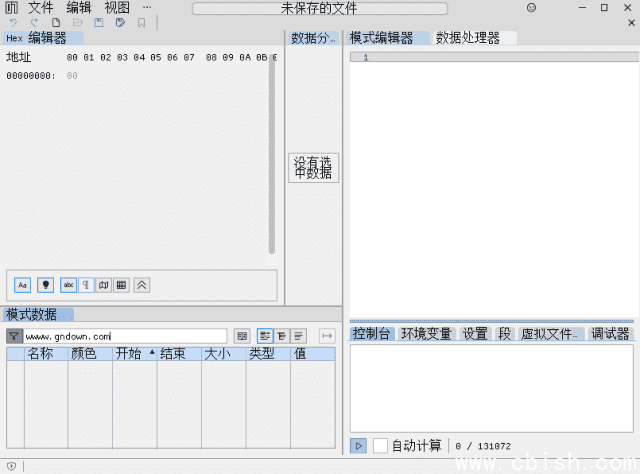Viewport: 640px width, 474px height.
Task: Click the grid icon next to the filter field
Action: coord(242,336)
